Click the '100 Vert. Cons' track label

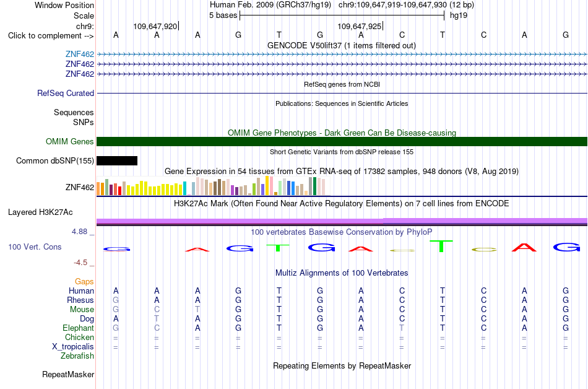point(35,247)
